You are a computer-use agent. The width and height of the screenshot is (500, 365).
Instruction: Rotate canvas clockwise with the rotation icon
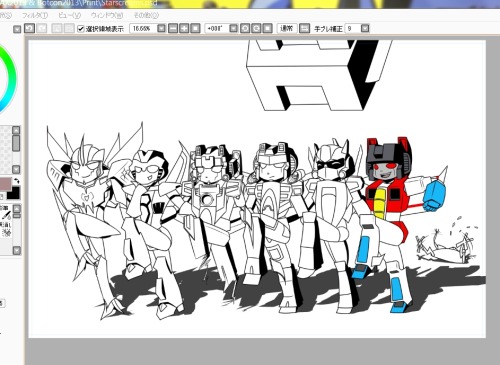256,28
